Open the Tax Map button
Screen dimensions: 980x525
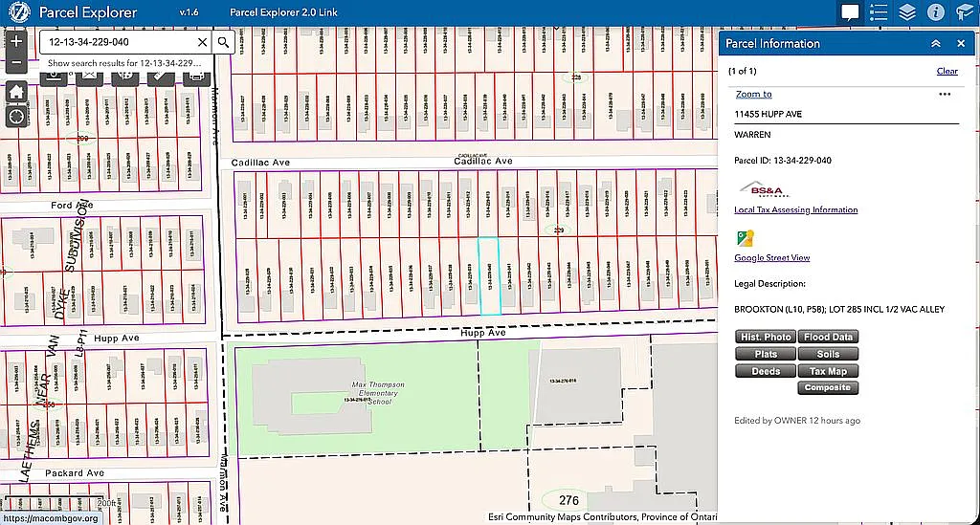[828, 371]
